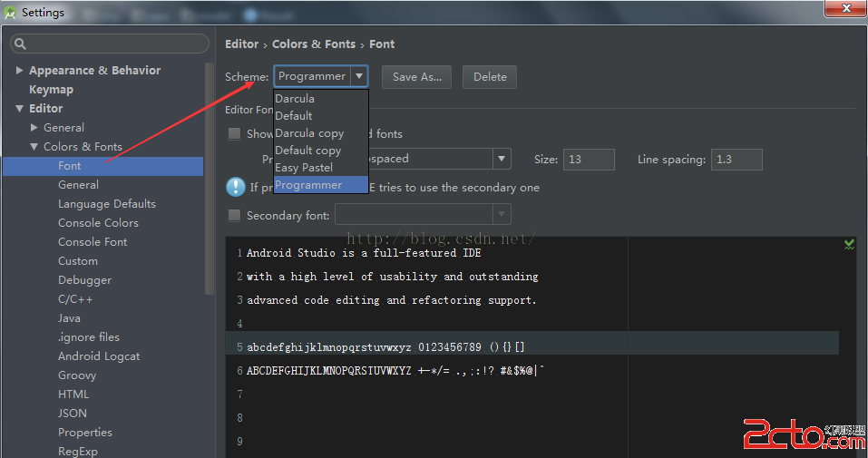Click the Android Studio title bar icon
Viewport: 868px width, 458px height.
tap(10, 12)
